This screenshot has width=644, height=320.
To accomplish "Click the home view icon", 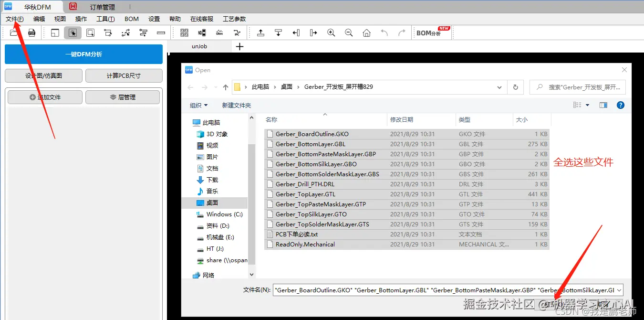I will [x=366, y=33].
